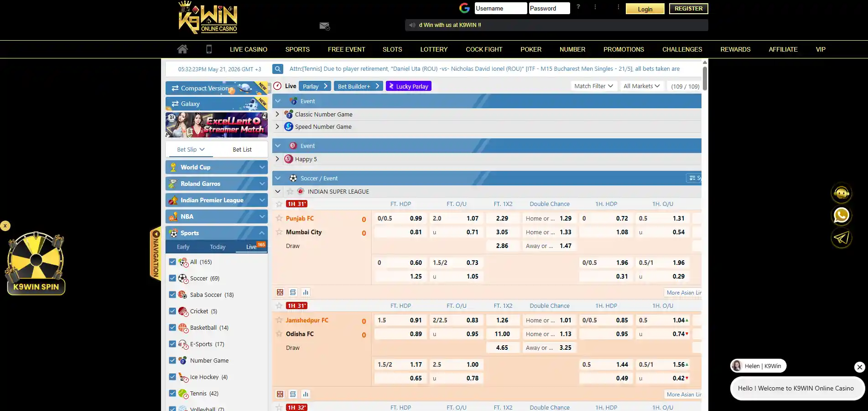Open the LIVE CASINO menu
The height and width of the screenshot is (411, 868).
[x=249, y=49]
